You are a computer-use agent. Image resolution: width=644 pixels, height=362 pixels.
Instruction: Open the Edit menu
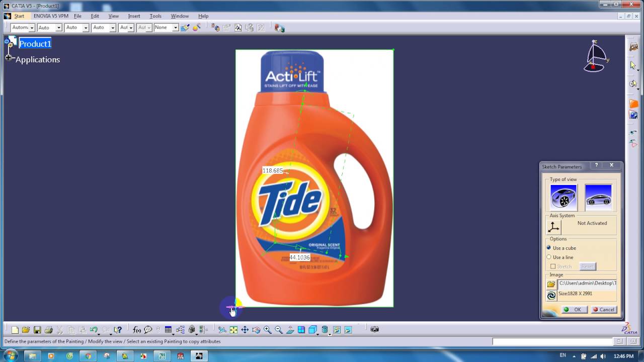95,16
